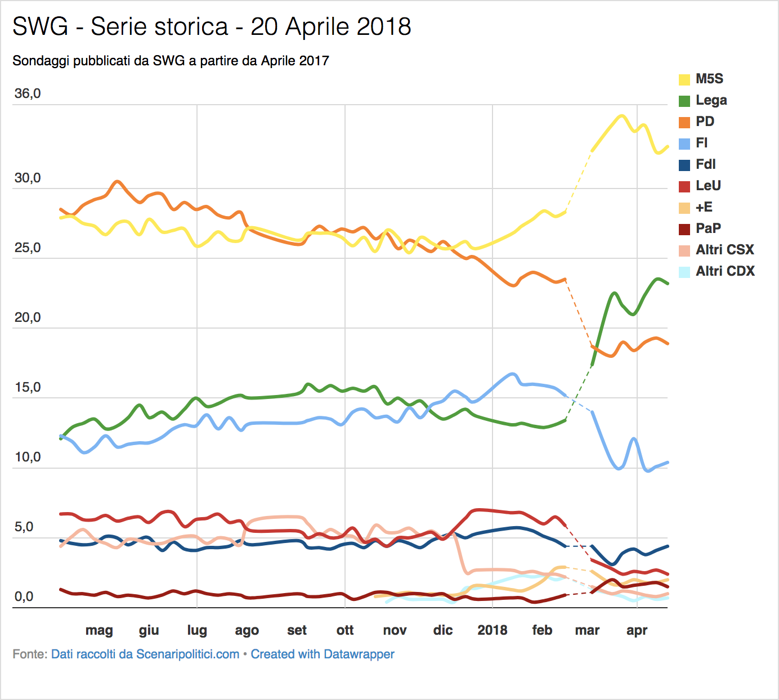The image size is (779, 700).
Task: Click the mag month axis label
Action: 99,631
